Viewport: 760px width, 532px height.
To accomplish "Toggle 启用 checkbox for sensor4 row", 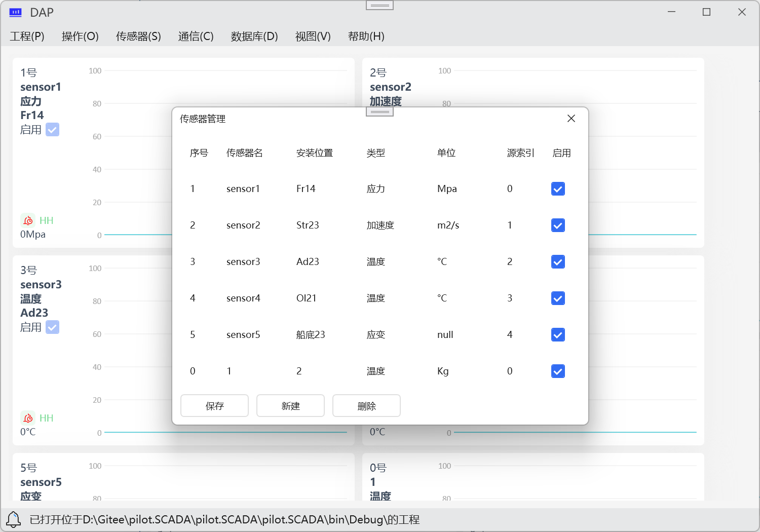I will coord(558,298).
